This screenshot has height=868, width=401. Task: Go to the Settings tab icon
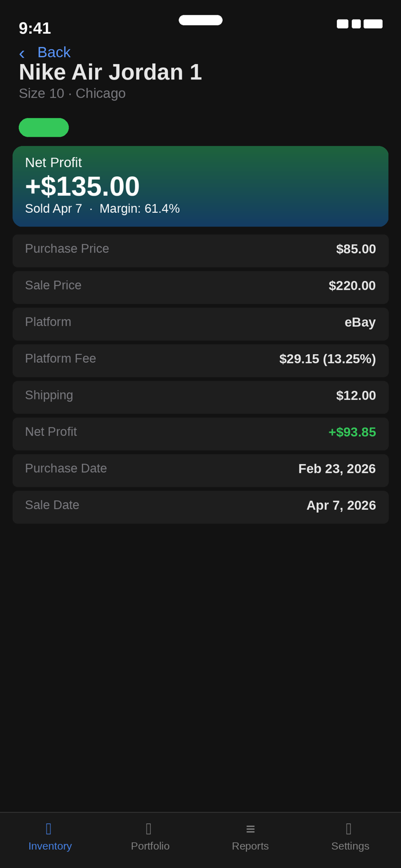[x=349, y=829]
